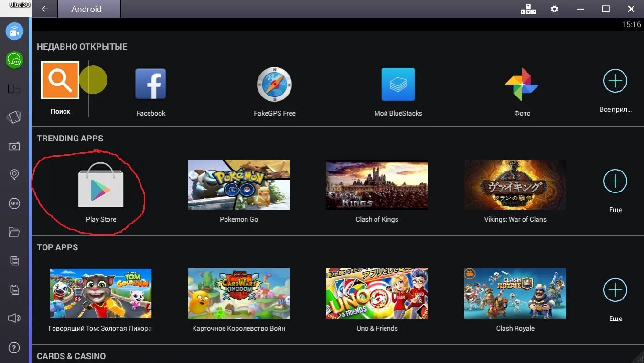Click the paste clipboard sidebar icon
This screenshot has height=363, width=644.
[14, 289]
